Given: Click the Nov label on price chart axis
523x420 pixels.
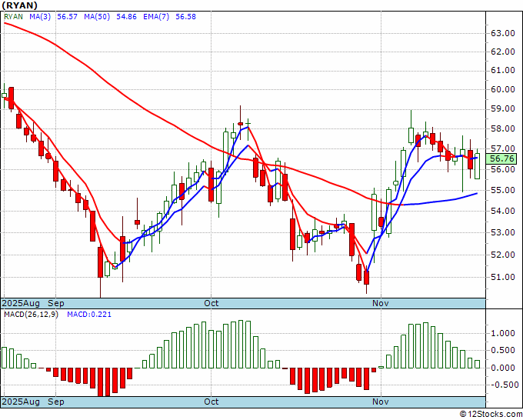Looking at the screenshot, I should (x=381, y=303).
